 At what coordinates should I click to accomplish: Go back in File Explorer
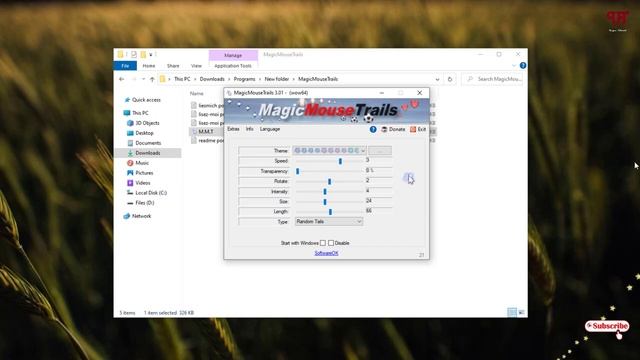tap(122, 79)
